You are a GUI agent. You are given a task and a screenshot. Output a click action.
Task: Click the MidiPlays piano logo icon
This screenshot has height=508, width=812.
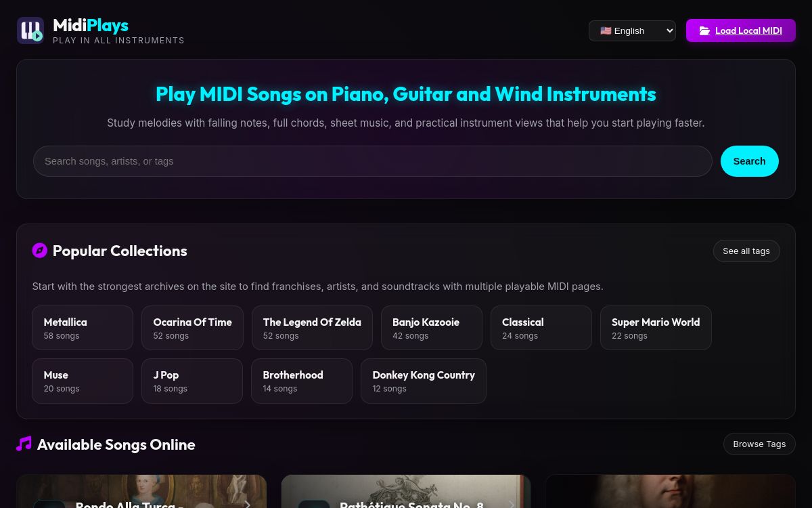tap(30, 30)
